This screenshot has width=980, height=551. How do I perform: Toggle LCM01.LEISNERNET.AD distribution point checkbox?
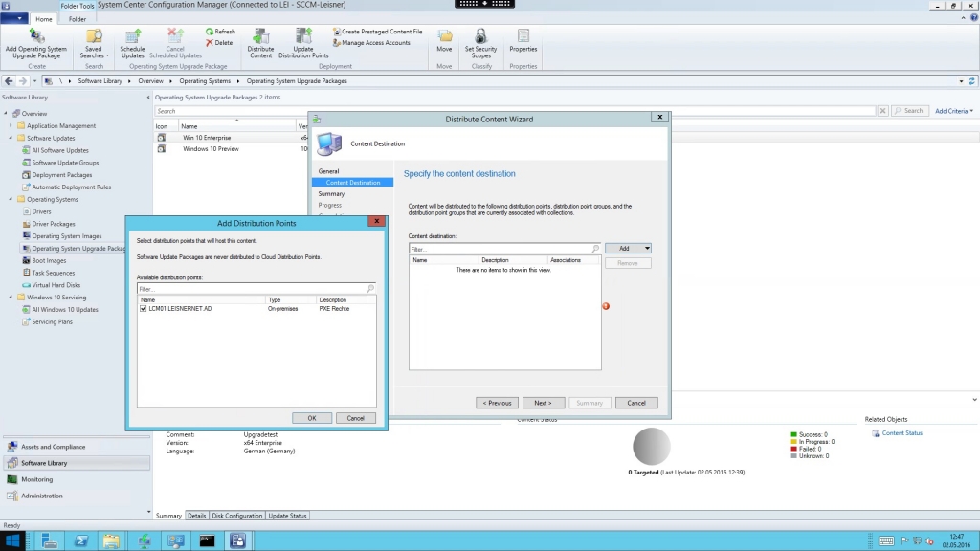(144, 309)
